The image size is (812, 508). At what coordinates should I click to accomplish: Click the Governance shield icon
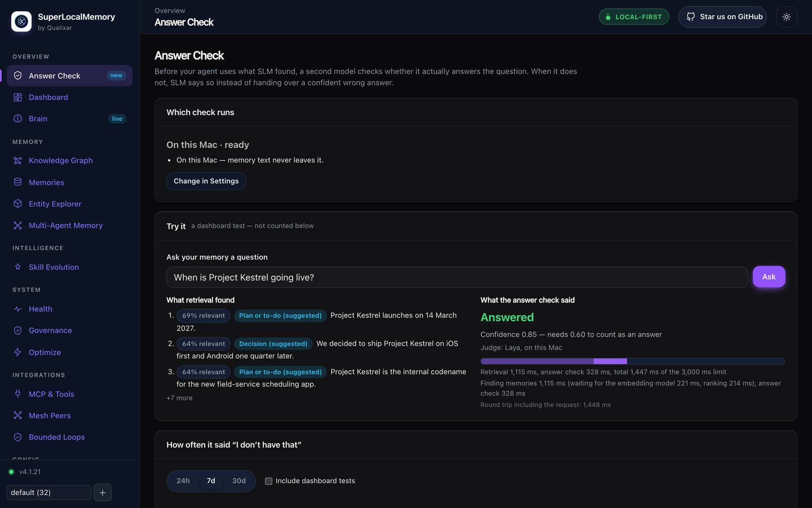click(x=18, y=331)
